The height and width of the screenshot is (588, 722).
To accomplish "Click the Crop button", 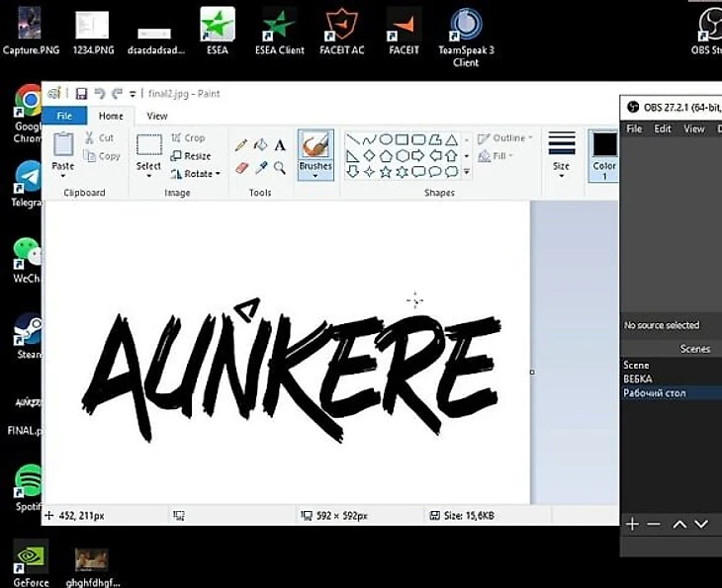I will [x=188, y=138].
